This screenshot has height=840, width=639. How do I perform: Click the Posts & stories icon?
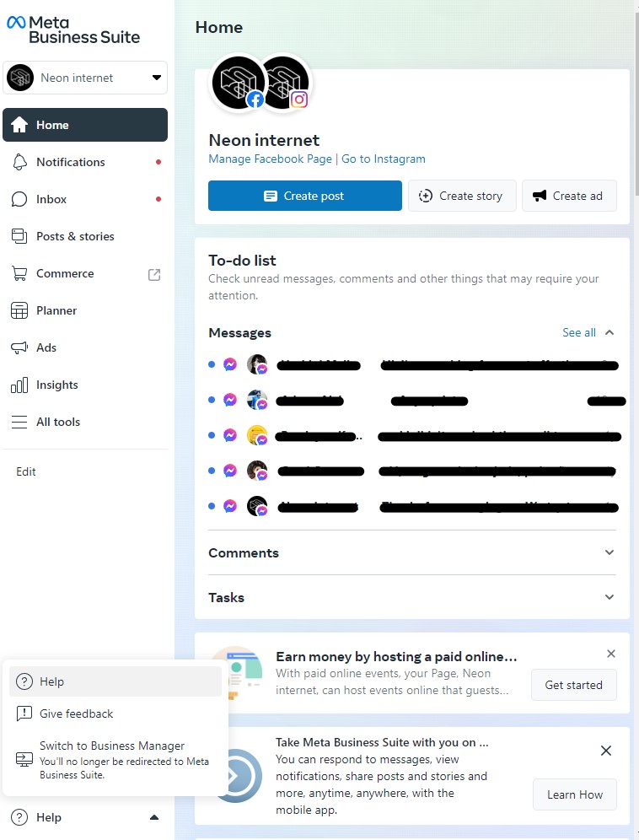pyautogui.click(x=19, y=236)
